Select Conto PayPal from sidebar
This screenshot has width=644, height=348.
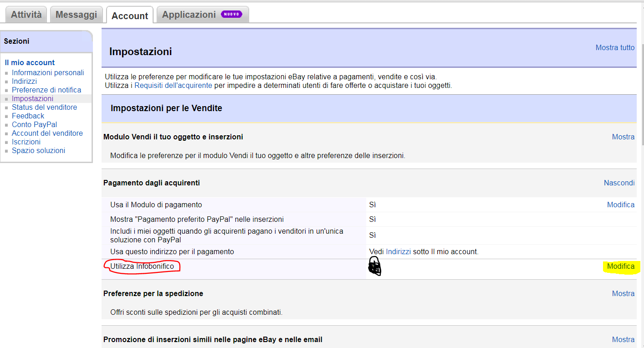(34, 124)
